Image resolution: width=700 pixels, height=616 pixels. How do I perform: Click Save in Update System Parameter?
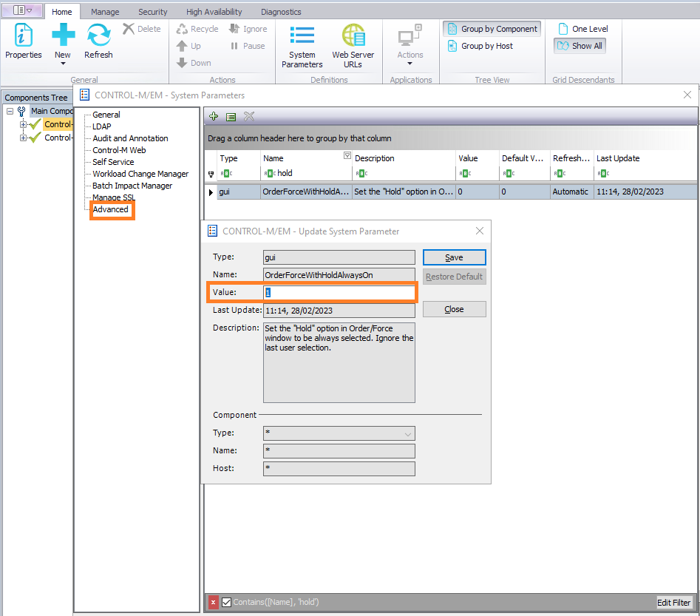click(454, 258)
